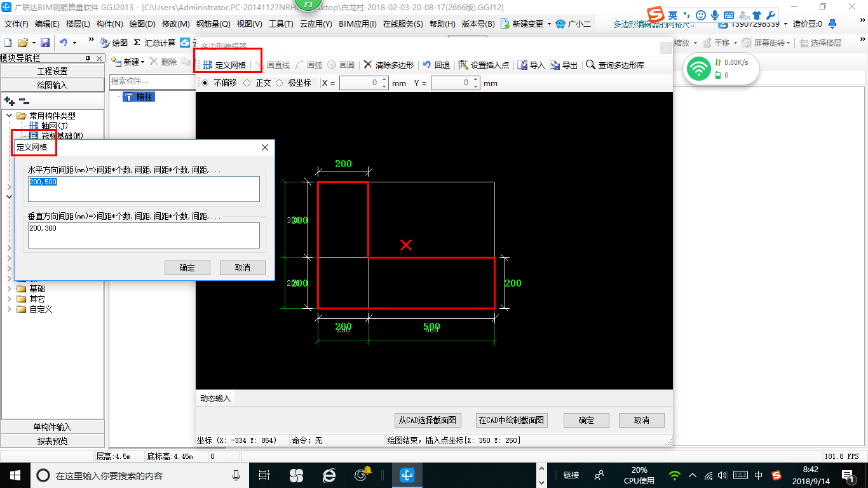Click the open folder icon in main toolbar
The width and height of the screenshot is (868, 488).
click(22, 43)
